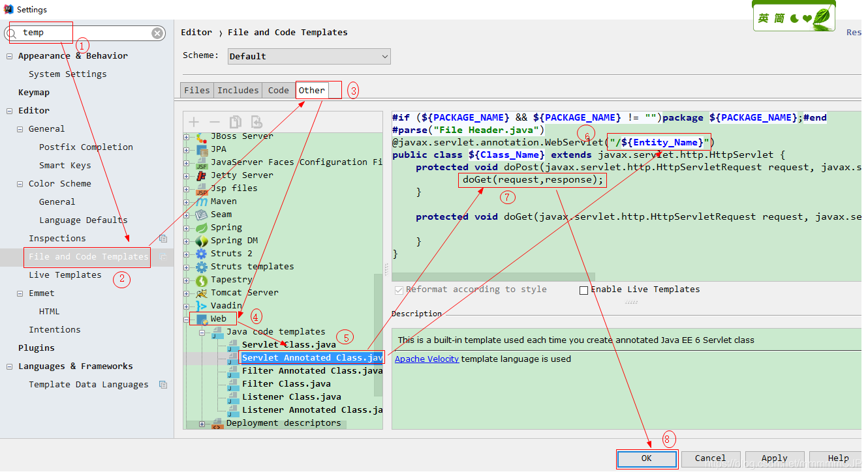Open Intentions settings
The image size is (868, 476).
(55, 330)
